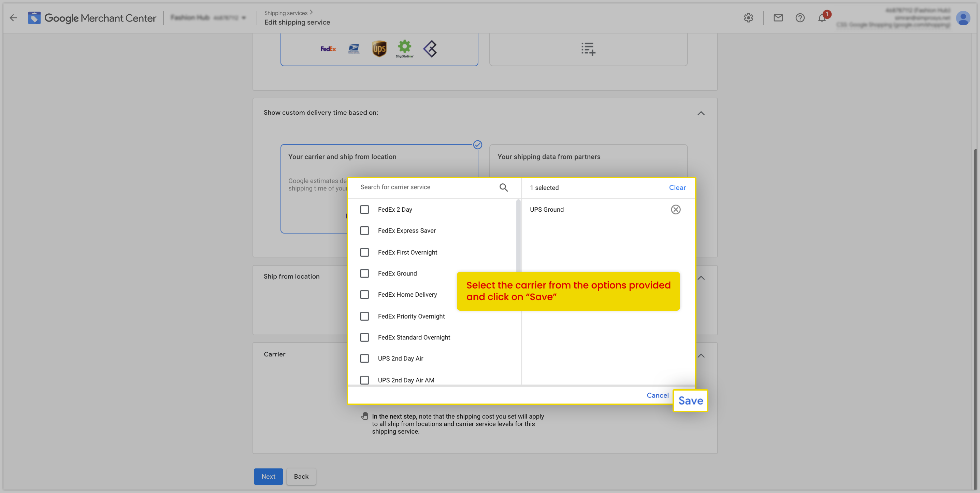
Task: Click the hand note icon
Action: coord(364,416)
